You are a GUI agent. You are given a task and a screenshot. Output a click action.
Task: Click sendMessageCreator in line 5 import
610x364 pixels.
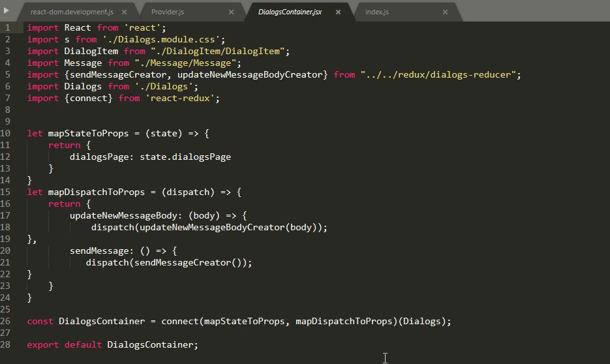click(x=118, y=74)
